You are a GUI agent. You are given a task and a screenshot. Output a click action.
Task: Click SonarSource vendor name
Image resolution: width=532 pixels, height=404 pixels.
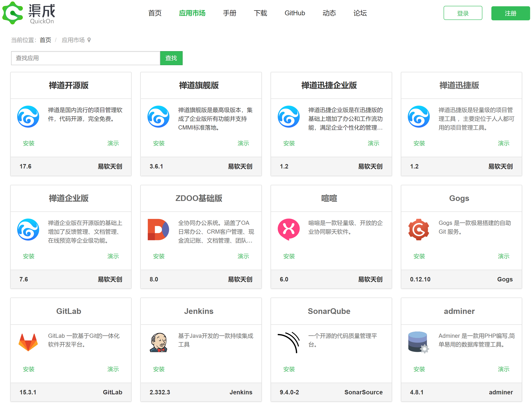363,392
